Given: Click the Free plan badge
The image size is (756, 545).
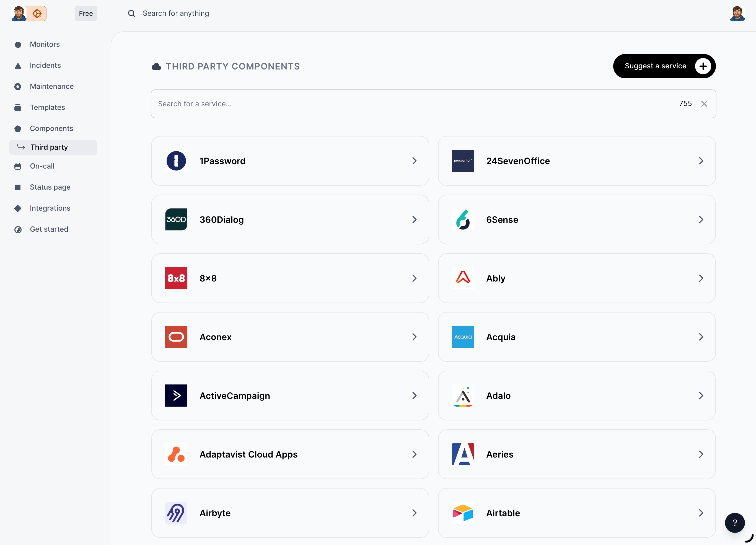Looking at the screenshot, I should point(86,13).
